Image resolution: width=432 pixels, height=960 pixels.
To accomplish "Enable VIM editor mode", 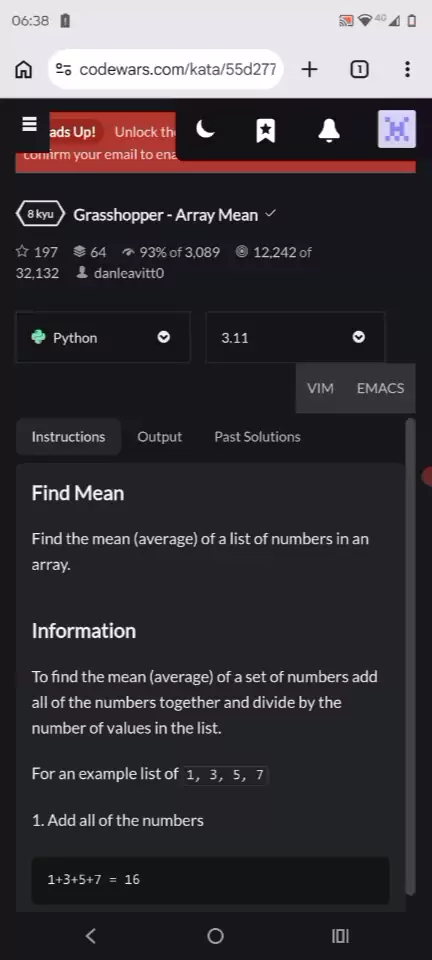I will point(320,388).
